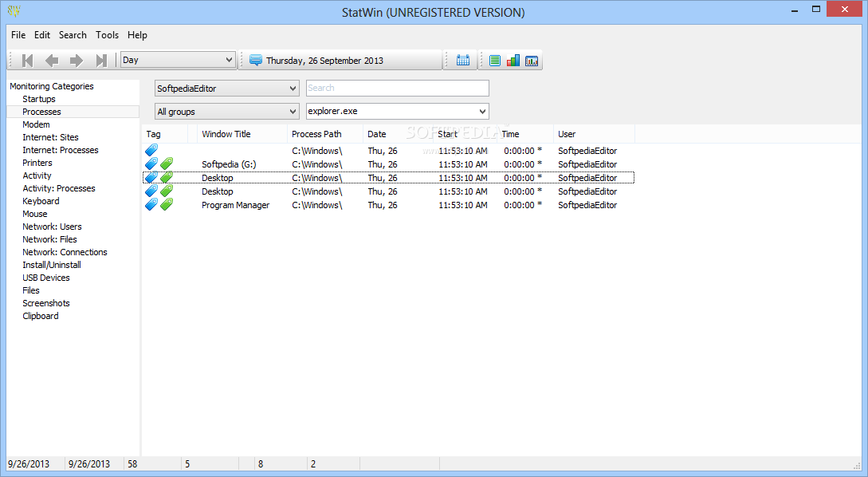This screenshot has height=477, width=868.
Task: Click status bar count 58
Action: coord(132,463)
